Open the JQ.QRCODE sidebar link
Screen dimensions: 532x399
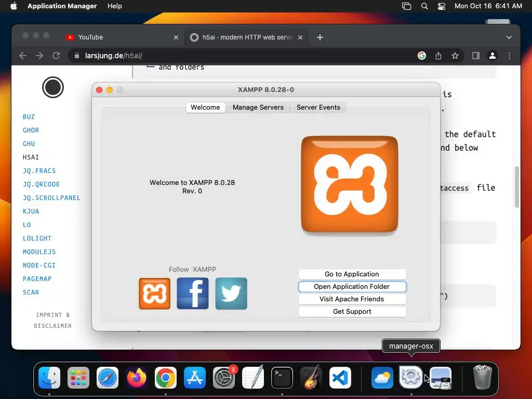coord(41,184)
